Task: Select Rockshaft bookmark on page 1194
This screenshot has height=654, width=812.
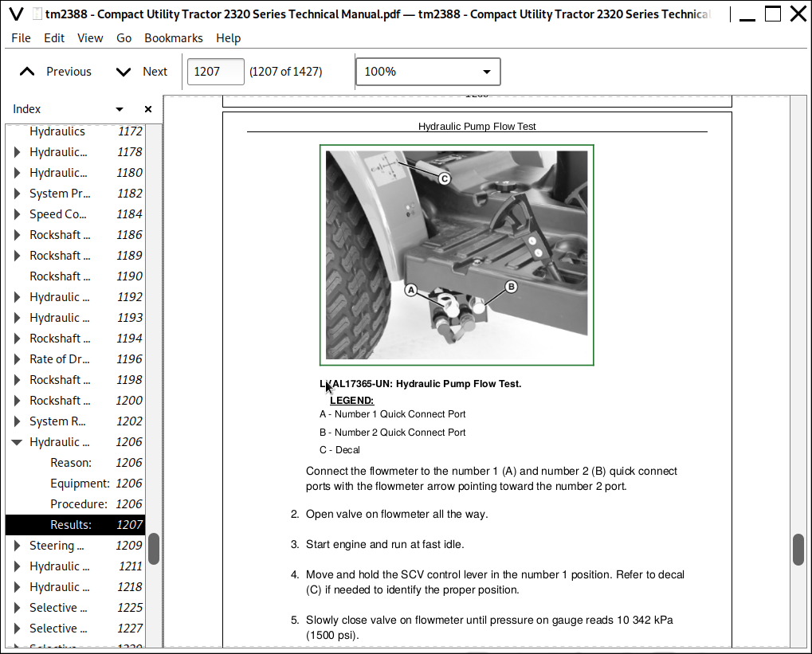Action: (75, 339)
